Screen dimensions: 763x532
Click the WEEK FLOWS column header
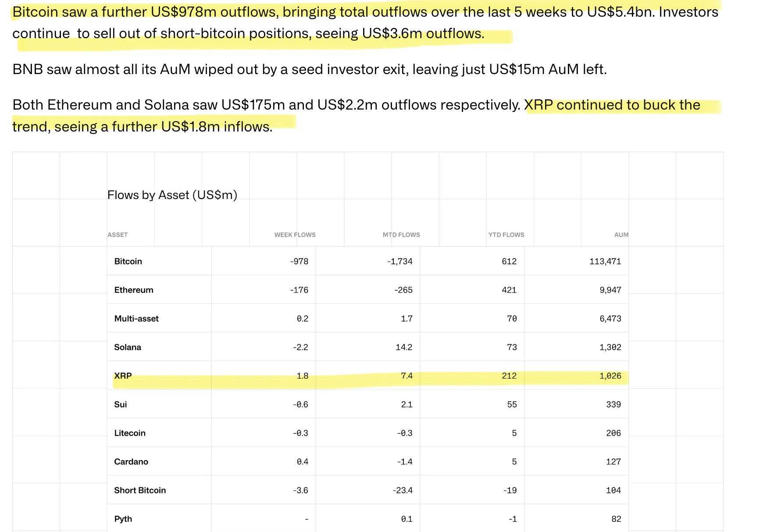(x=295, y=235)
